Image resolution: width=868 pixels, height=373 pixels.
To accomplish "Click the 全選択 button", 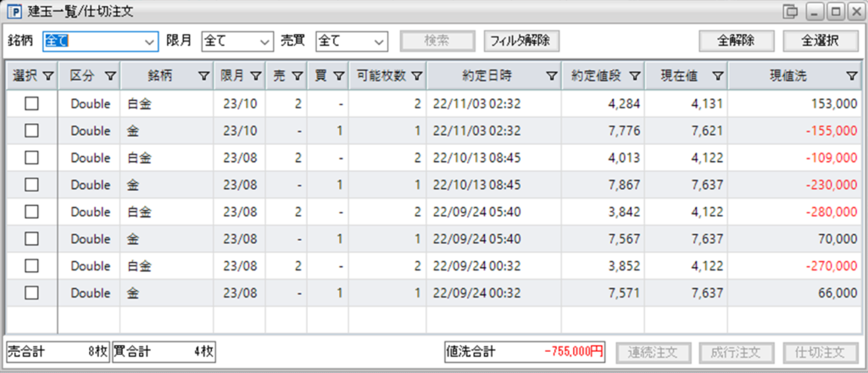I will tap(821, 41).
